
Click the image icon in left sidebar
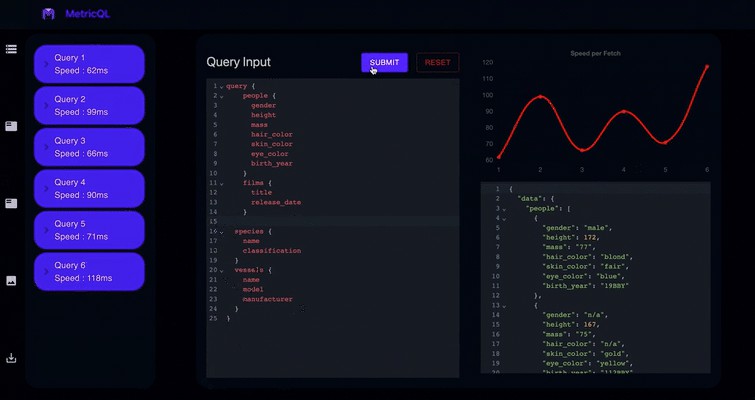[x=11, y=281]
